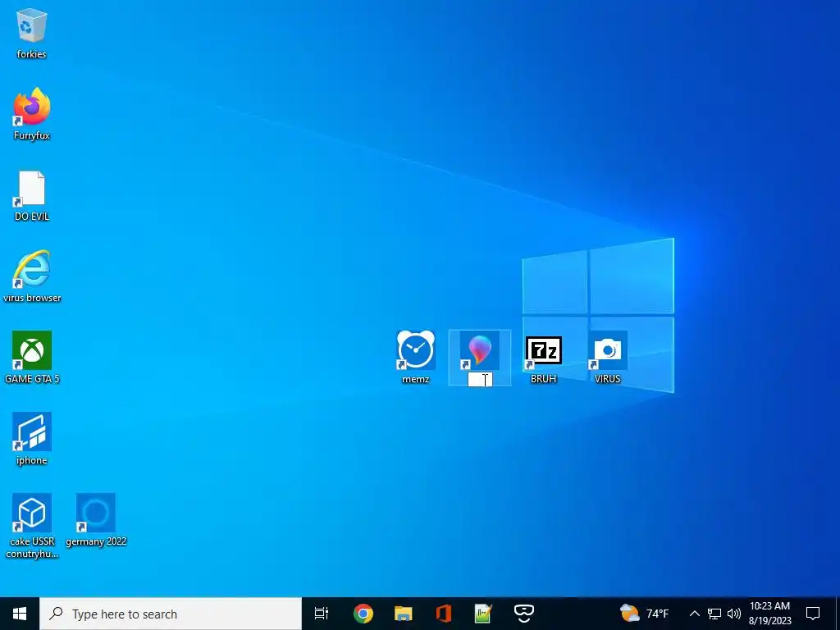Open the 74°F weather widget

(644, 614)
